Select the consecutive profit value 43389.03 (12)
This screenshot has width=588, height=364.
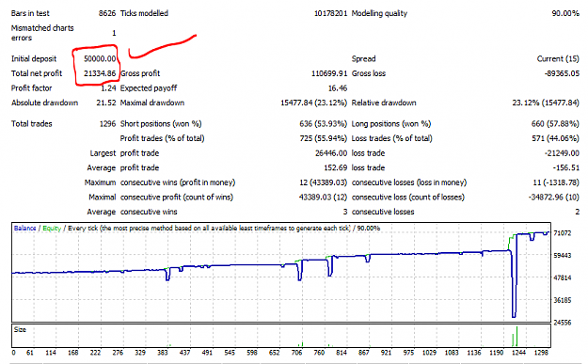324,198
